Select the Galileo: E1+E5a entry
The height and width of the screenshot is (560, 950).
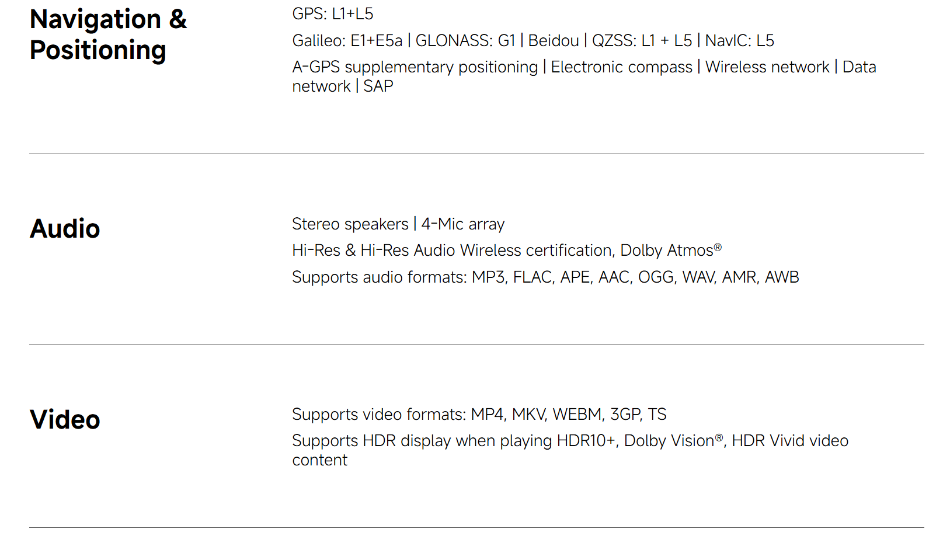(347, 41)
